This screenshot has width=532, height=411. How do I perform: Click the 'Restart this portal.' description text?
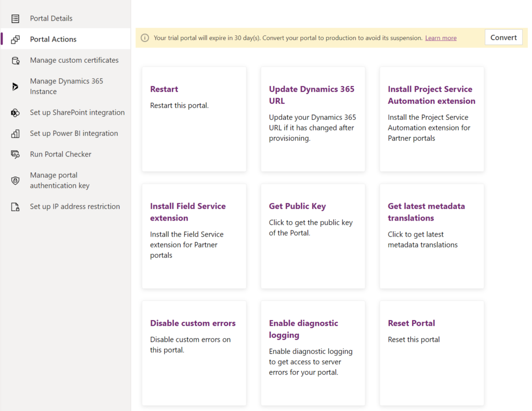(x=179, y=105)
